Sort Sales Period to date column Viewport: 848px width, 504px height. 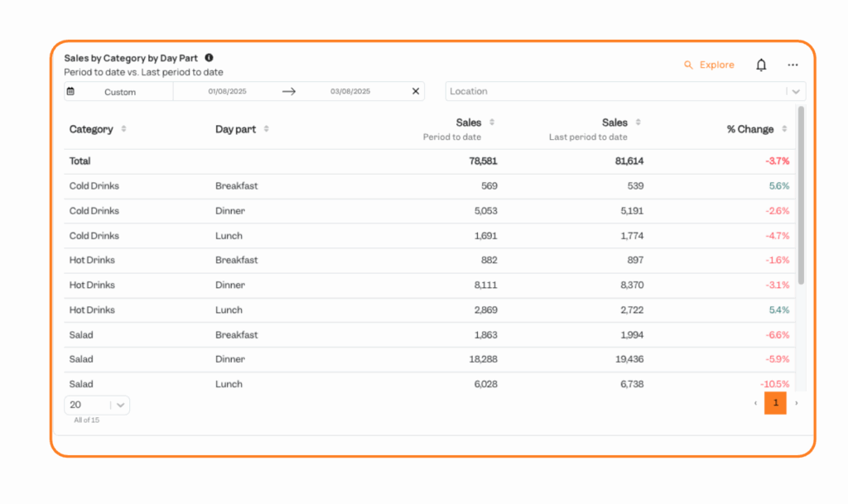[x=492, y=122]
